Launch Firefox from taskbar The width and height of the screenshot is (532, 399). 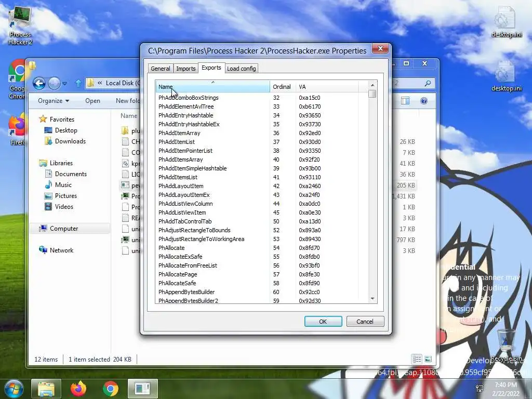click(78, 389)
